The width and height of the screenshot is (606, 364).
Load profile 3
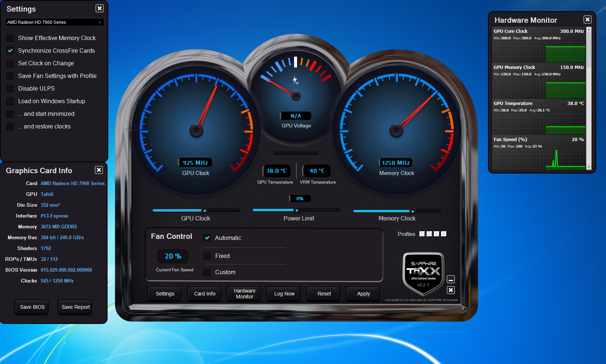436,234
